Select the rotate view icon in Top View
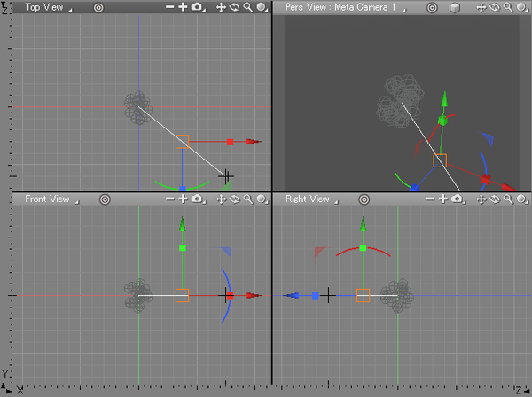 [x=234, y=7]
